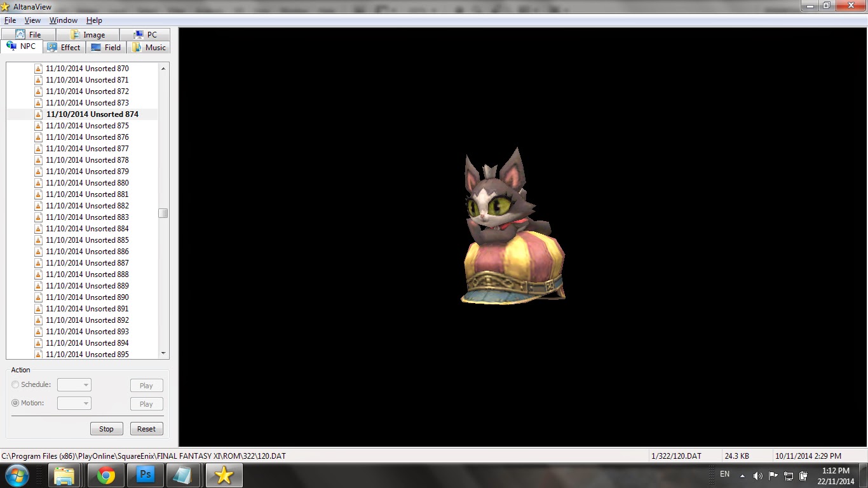Select the Motion radio button

tap(15, 403)
